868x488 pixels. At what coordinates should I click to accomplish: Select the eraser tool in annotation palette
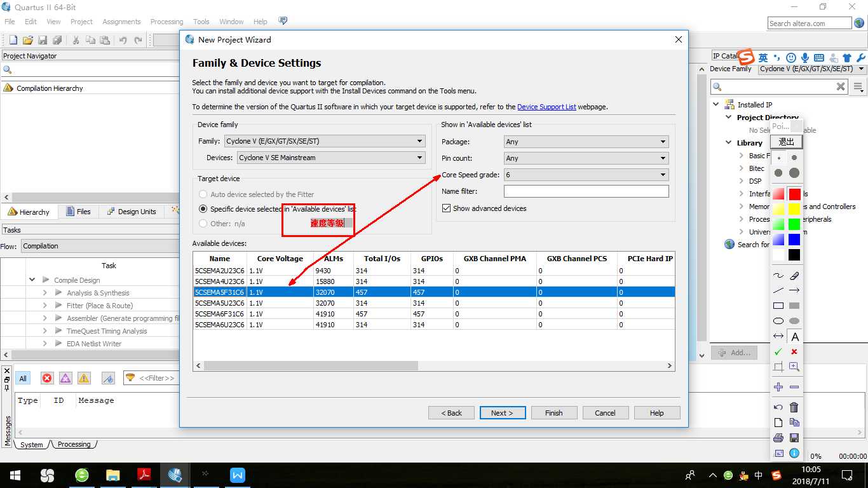coord(794,276)
